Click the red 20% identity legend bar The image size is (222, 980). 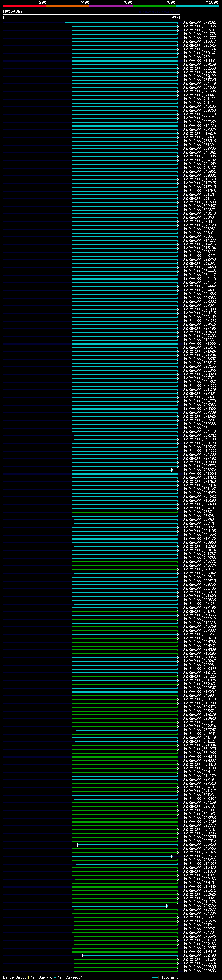coord(25,6)
